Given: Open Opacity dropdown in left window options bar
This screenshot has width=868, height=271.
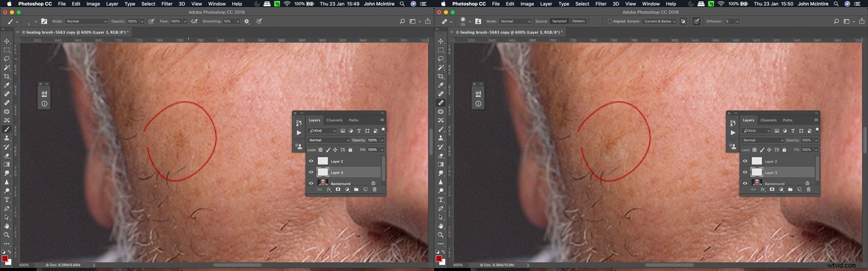Looking at the screenshot, I should 143,21.
